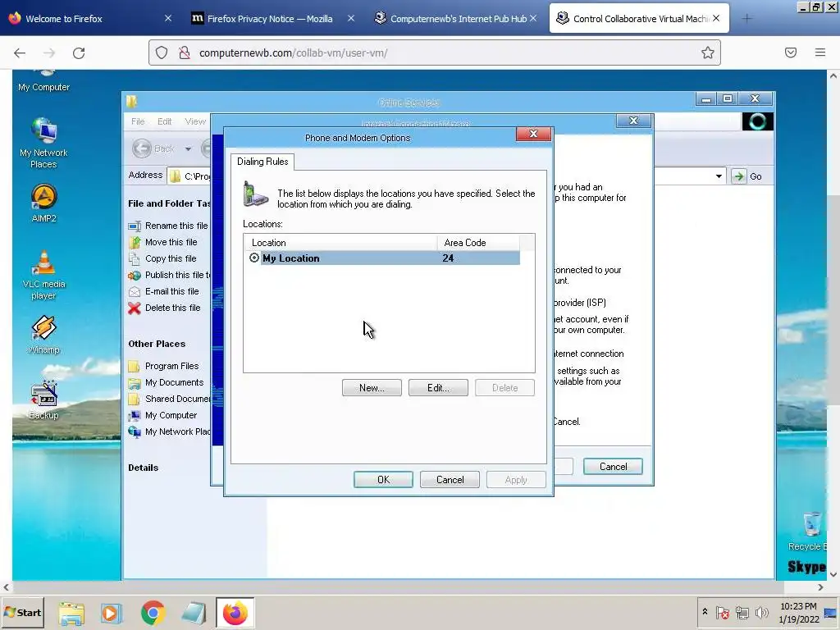Reload the current page

tap(79, 52)
